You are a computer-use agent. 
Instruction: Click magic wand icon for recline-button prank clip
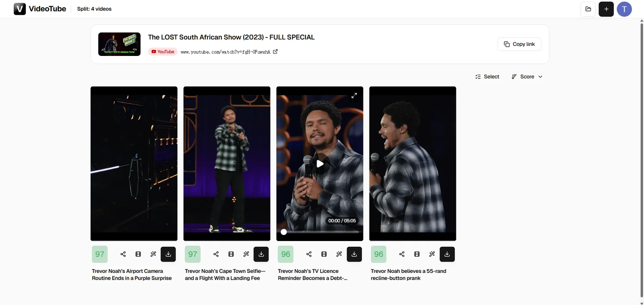(x=432, y=254)
